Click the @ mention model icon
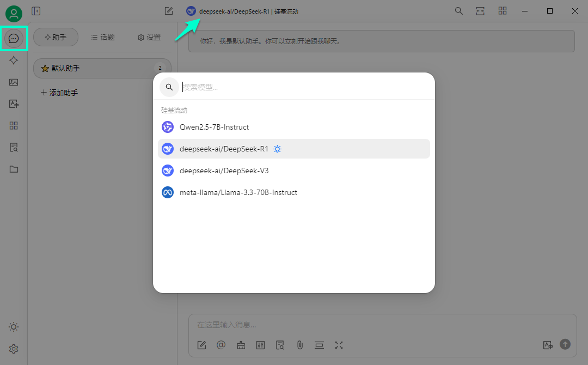The width and height of the screenshot is (588, 365). click(221, 345)
